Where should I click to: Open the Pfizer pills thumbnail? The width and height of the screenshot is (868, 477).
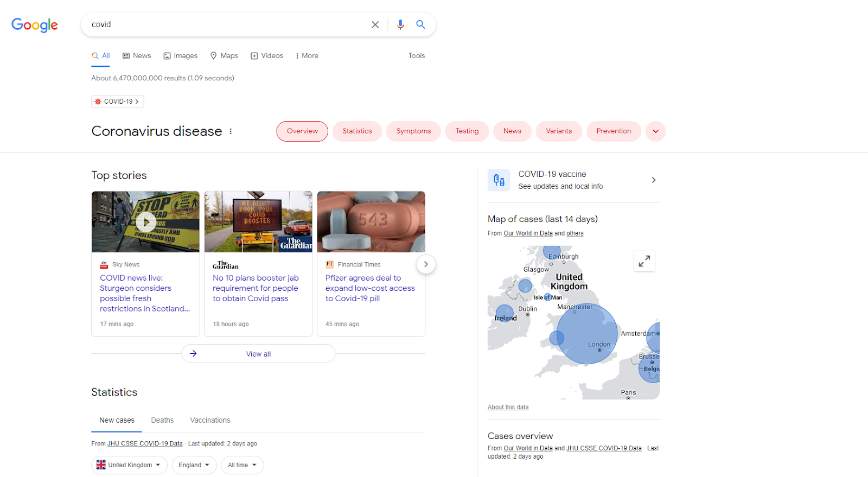coord(371,221)
